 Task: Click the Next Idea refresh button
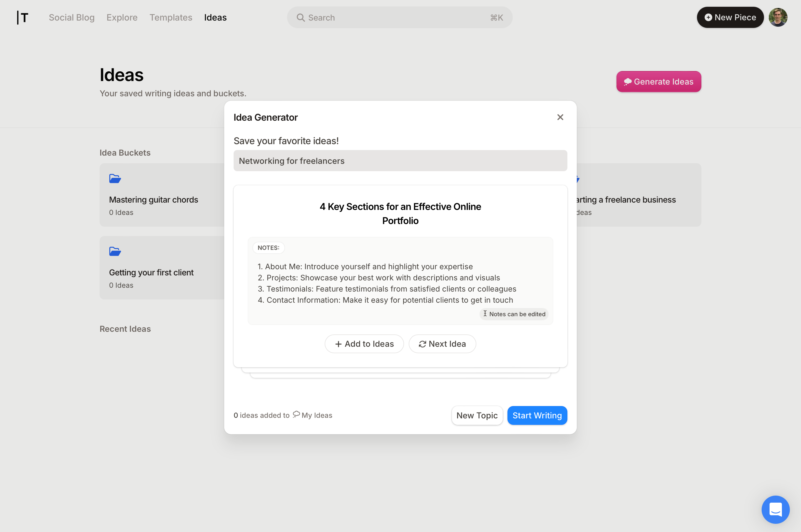point(442,344)
